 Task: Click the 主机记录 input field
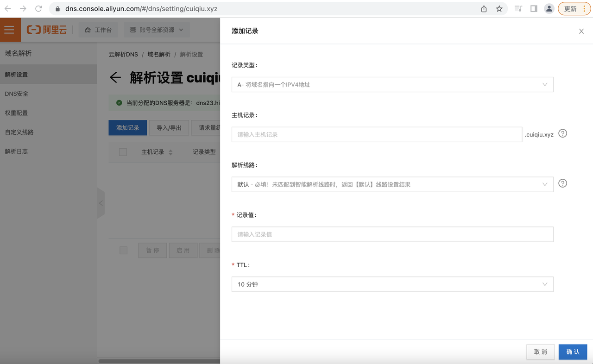377,134
